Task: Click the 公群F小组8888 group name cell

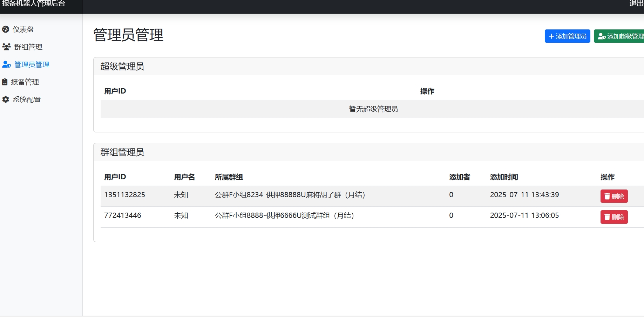Action: point(284,215)
